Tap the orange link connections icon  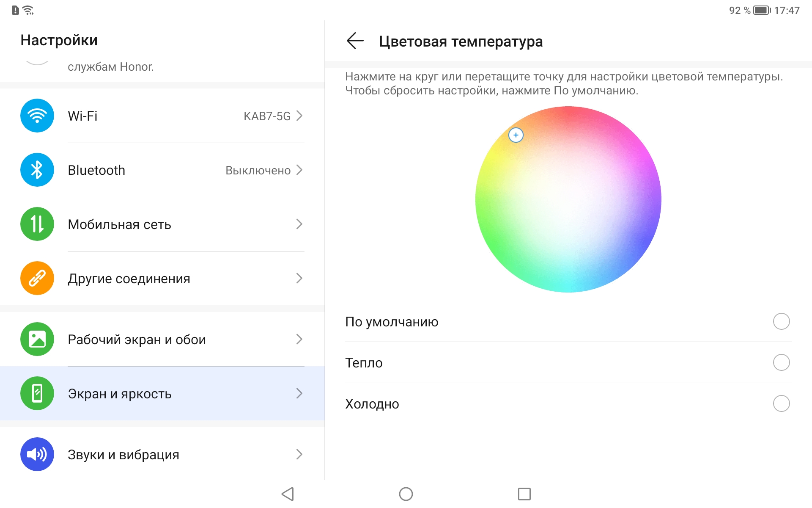pyautogui.click(x=37, y=278)
